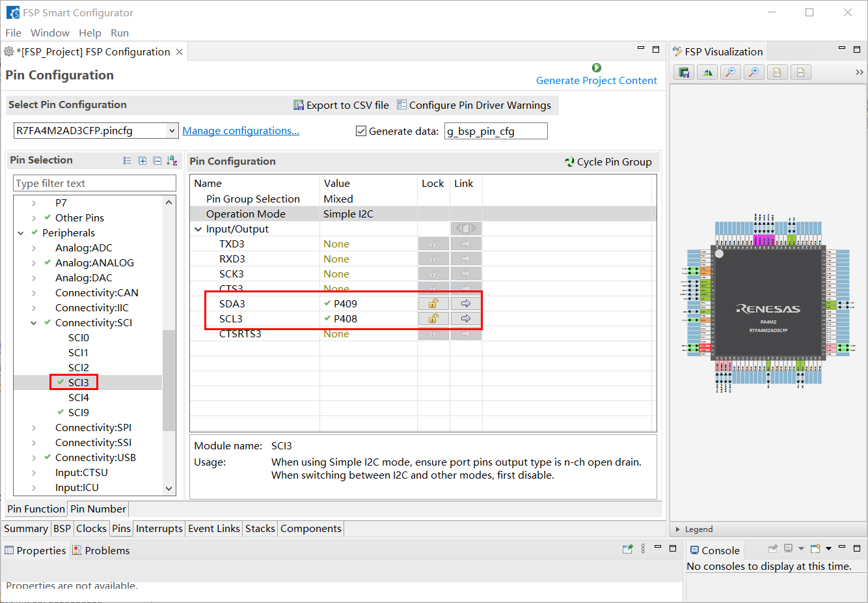Zoom in on the FSP Visualization
This screenshot has width=868, height=603.
pos(753,72)
